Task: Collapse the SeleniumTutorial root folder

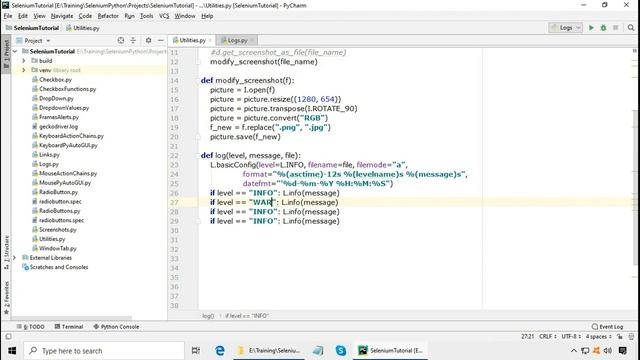Action: tap(15, 51)
